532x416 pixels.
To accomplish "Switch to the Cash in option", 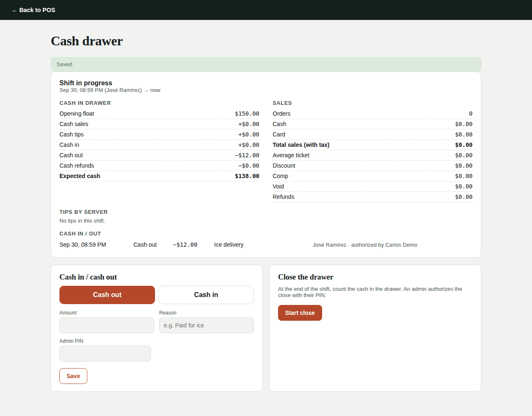I will 206,295.
